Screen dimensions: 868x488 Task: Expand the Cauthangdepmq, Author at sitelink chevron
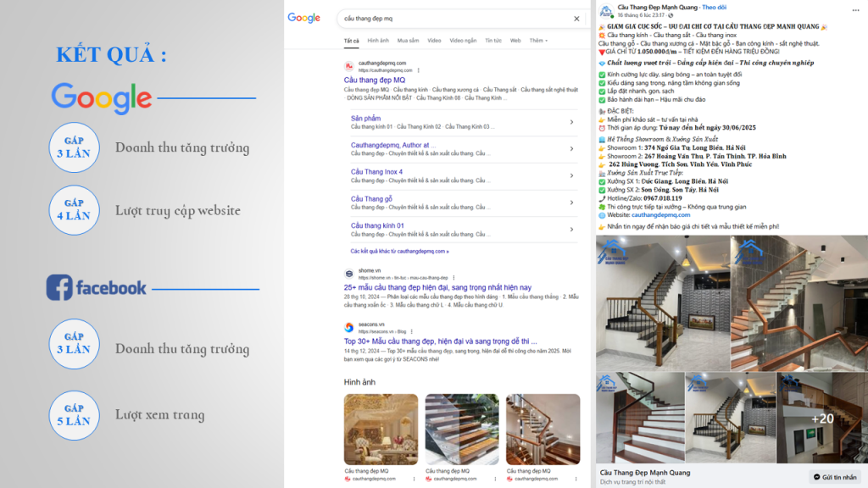pyautogui.click(x=572, y=149)
